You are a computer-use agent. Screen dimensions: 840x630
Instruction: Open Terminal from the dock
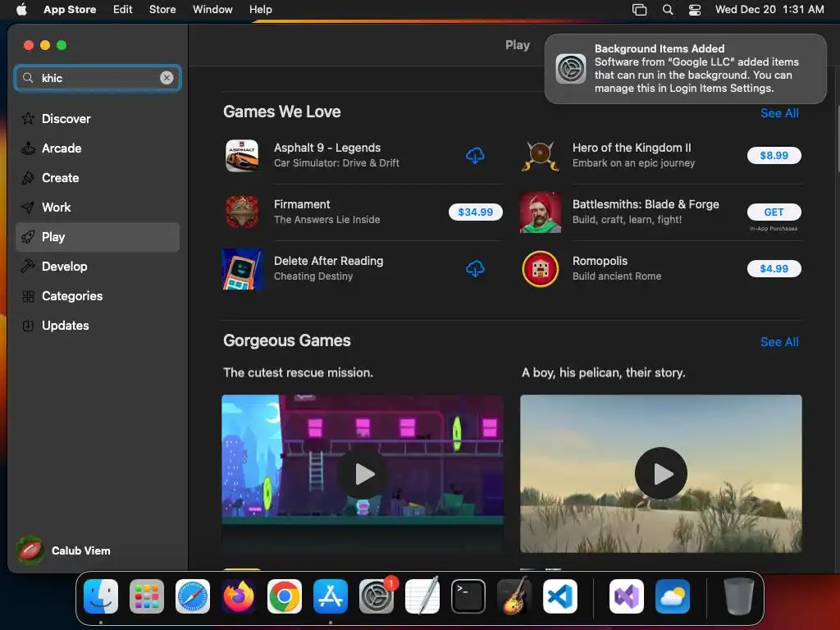point(468,596)
